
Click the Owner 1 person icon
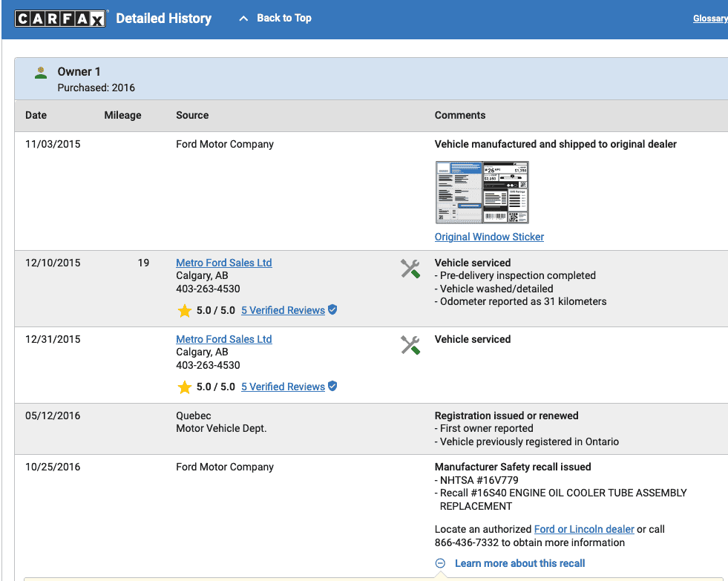pos(41,73)
